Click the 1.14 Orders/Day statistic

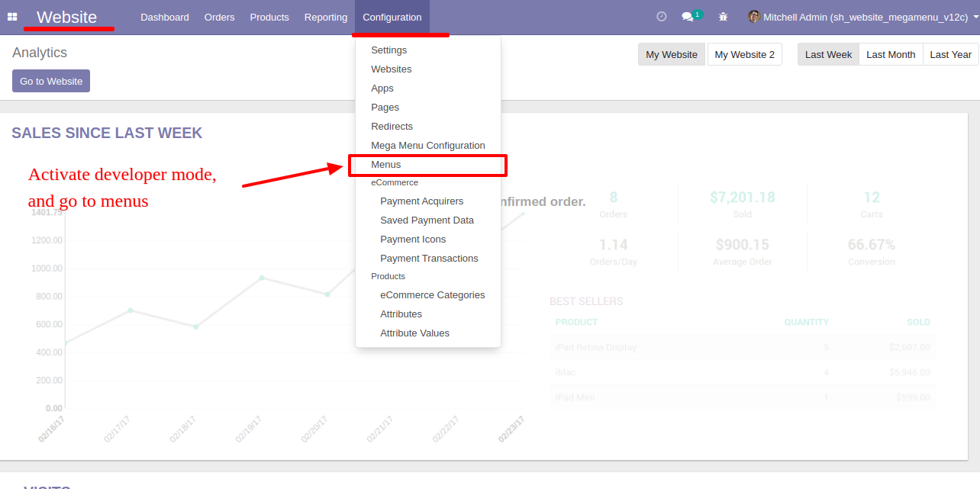[614, 252]
